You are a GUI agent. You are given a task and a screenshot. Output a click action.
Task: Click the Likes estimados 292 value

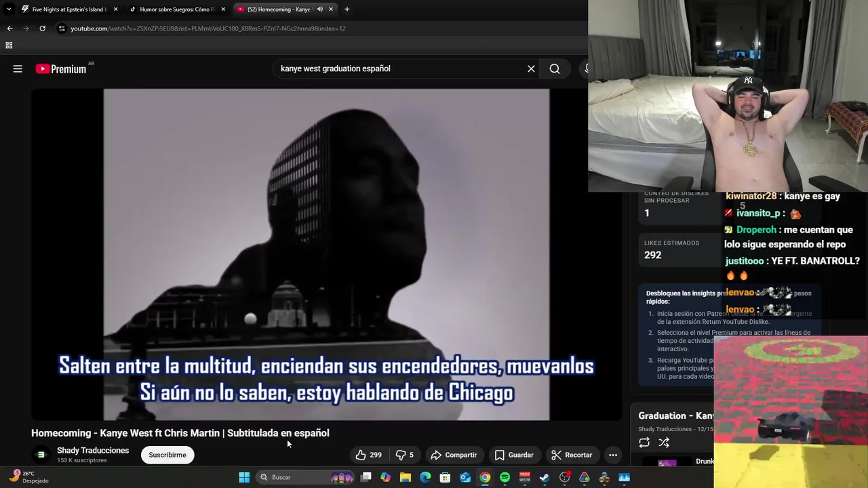click(x=652, y=255)
